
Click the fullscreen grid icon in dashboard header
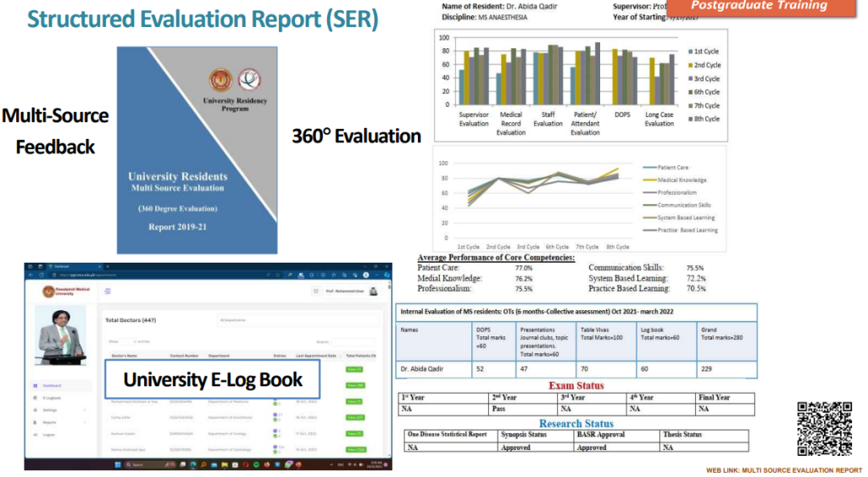pyautogui.click(x=315, y=291)
